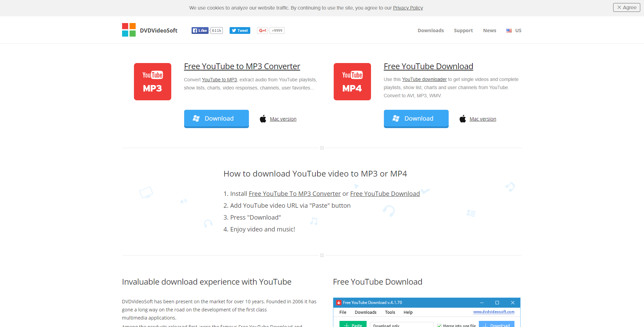
Task: Click the Apple icon beside the YouTube Download Mac version link
Action: (463, 119)
